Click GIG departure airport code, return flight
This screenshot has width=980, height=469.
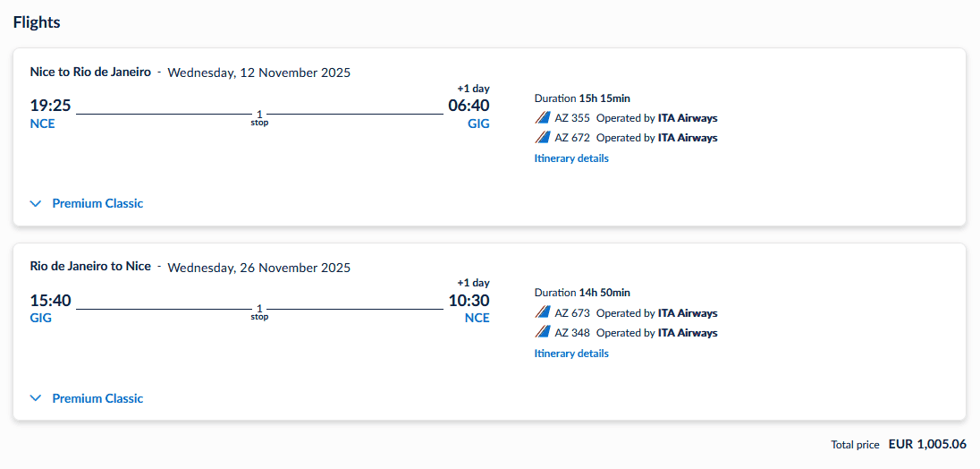click(x=41, y=318)
